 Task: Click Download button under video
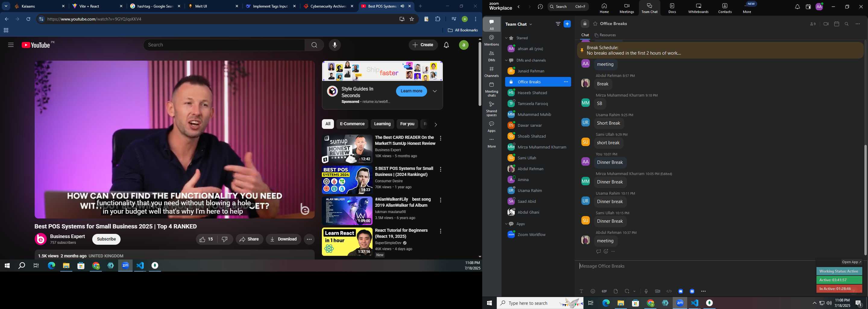pyautogui.click(x=283, y=239)
